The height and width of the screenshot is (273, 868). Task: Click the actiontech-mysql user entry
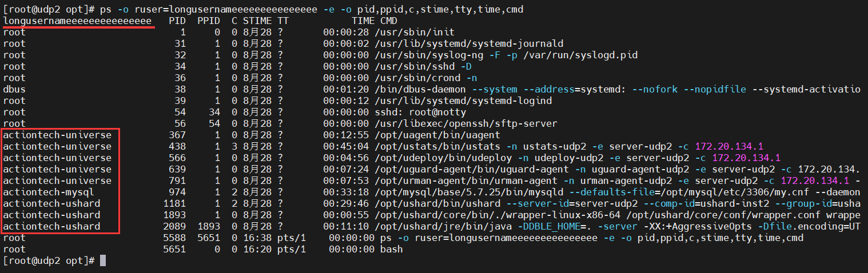point(49,192)
